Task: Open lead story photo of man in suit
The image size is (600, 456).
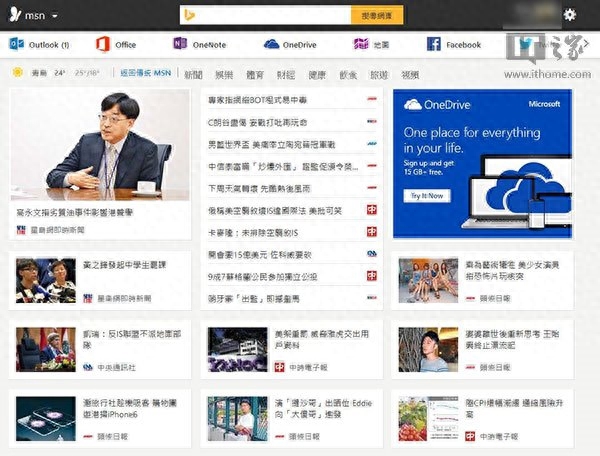Action: (x=100, y=145)
